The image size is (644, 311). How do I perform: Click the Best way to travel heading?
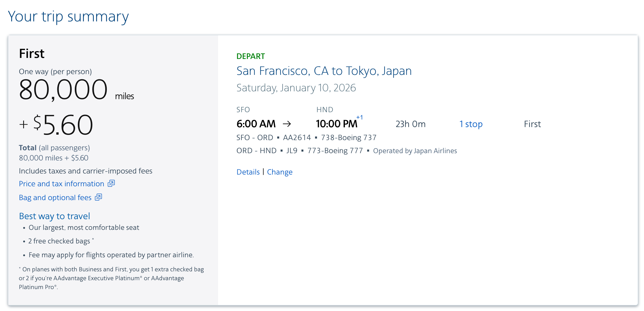[54, 216]
